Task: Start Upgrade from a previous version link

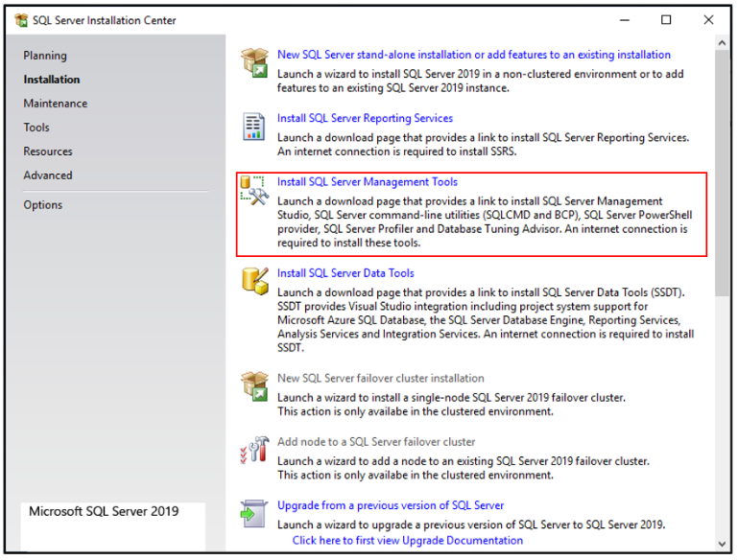Action: (x=391, y=505)
